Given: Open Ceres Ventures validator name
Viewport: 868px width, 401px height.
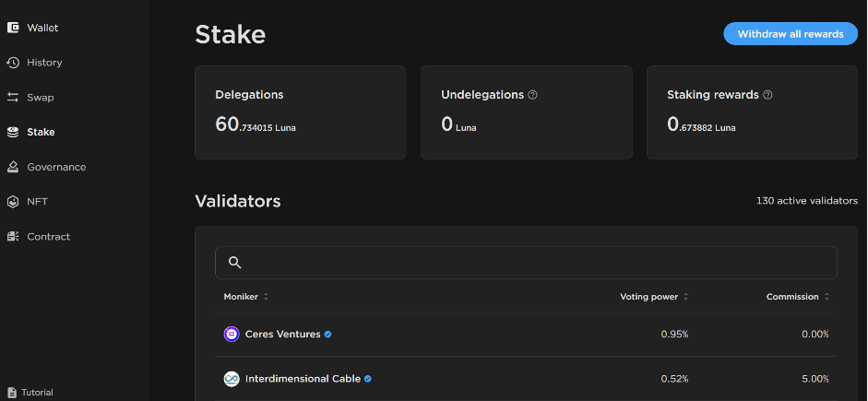Looking at the screenshot, I should [x=283, y=334].
